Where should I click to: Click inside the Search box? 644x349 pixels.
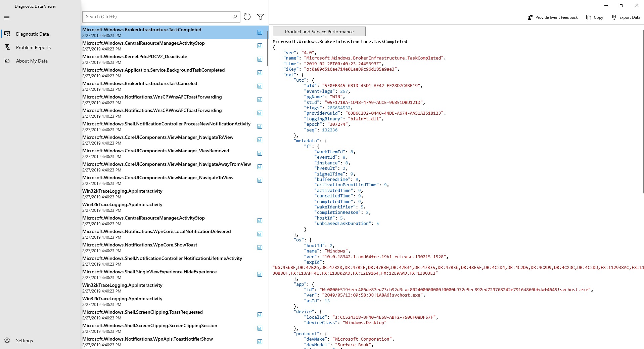pos(151,16)
